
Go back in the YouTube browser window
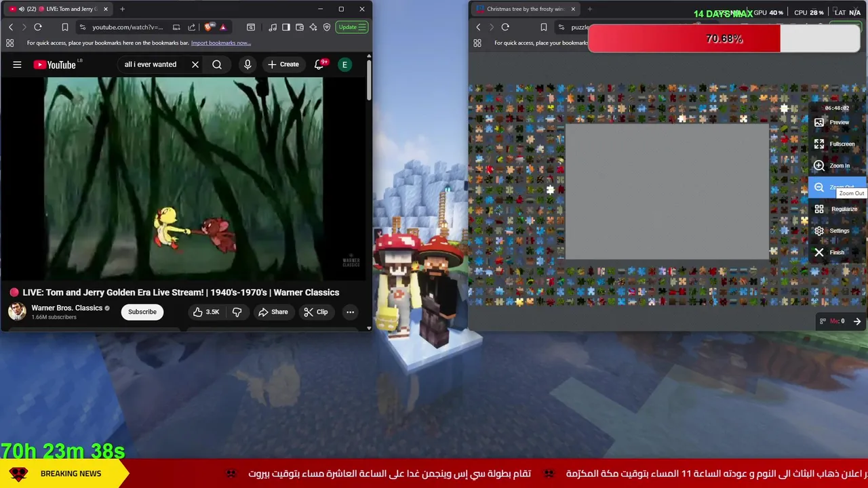click(11, 27)
